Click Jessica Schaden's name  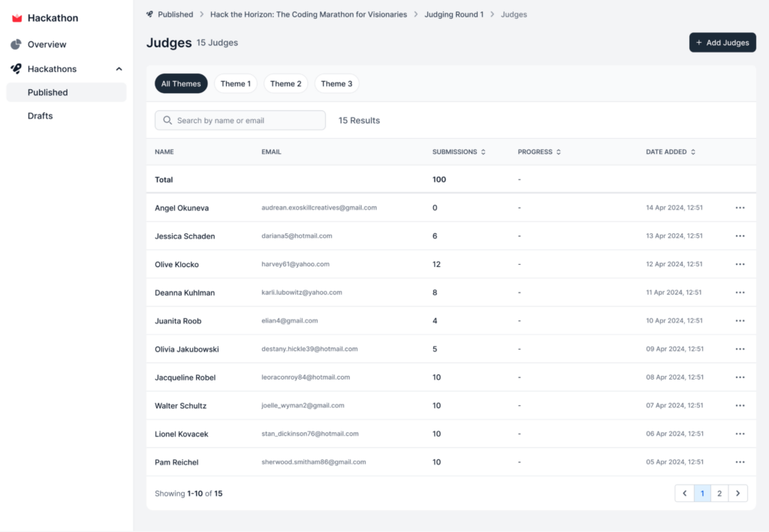tap(185, 236)
